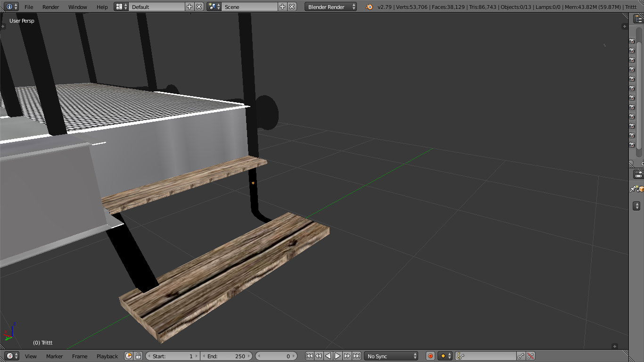Viewport: 644px width, 362px height.
Task: Browse scenes with the scene icon
Action: point(214,7)
